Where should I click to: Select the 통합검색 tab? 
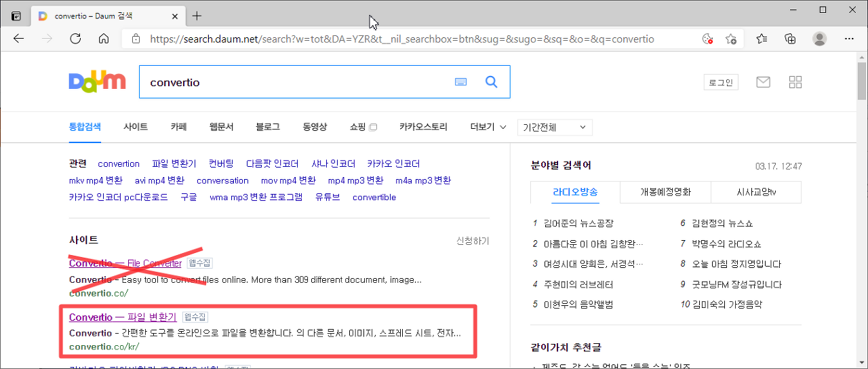click(x=85, y=127)
